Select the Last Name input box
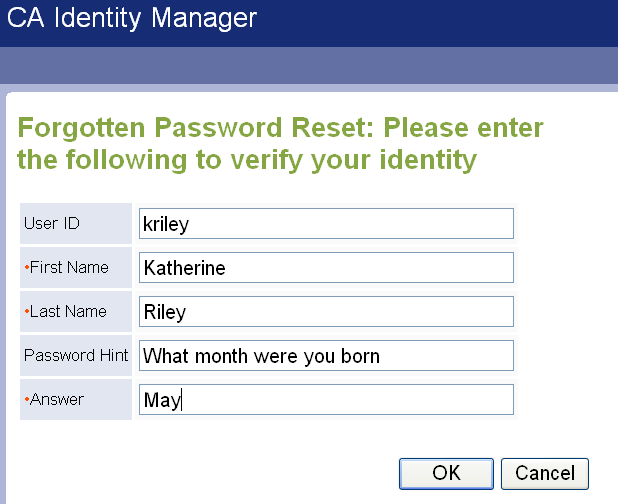Image resolution: width=618 pixels, height=504 pixels. (x=326, y=312)
